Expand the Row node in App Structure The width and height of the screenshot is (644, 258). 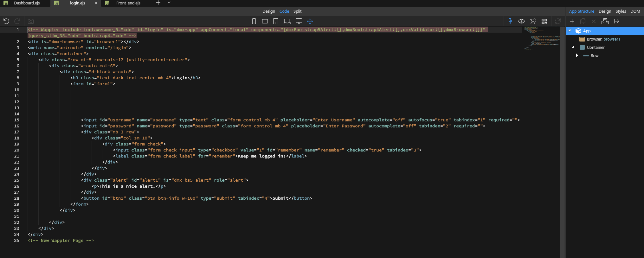click(577, 55)
